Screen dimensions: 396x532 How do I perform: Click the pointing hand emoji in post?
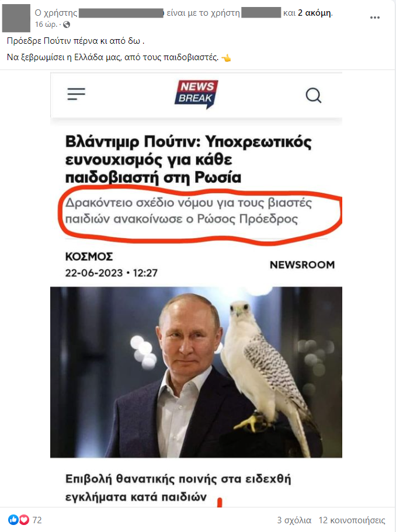(x=226, y=58)
